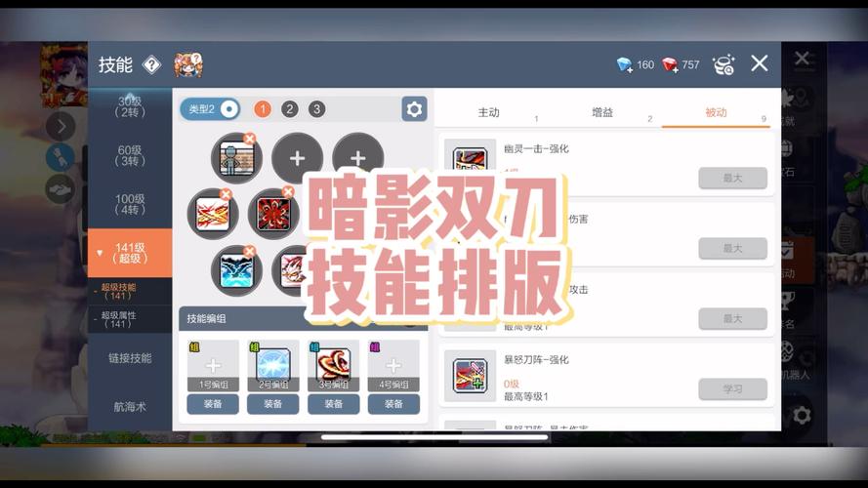Screen dimensions: 868x488
Task: Open the 链接技能 section
Action: click(130, 358)
